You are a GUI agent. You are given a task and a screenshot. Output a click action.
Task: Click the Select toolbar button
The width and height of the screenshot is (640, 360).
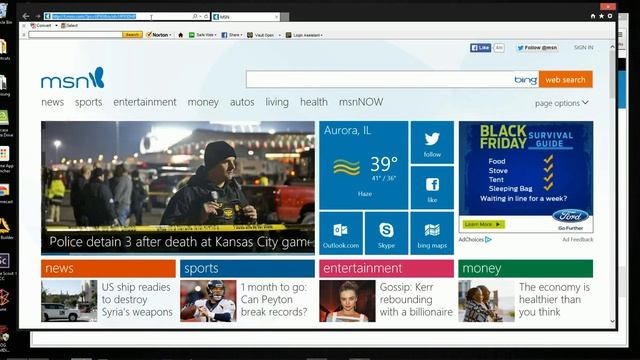tap(69, 25)
